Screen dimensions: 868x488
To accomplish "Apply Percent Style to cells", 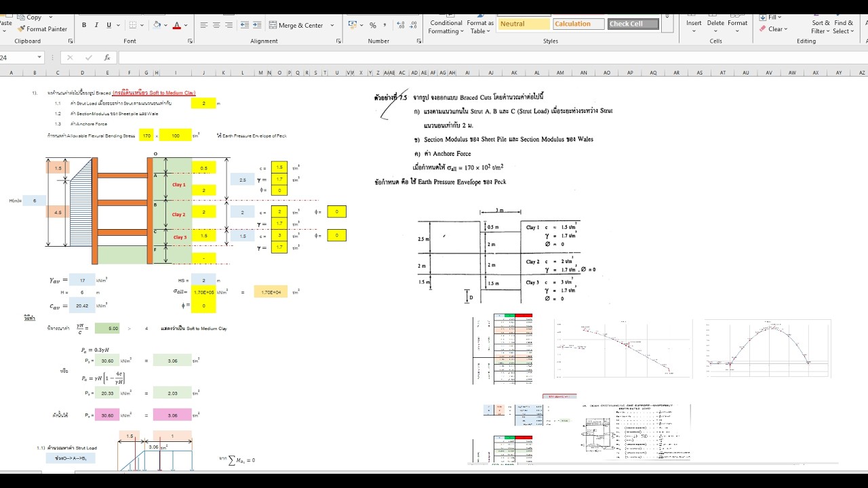I will point(373,25).
